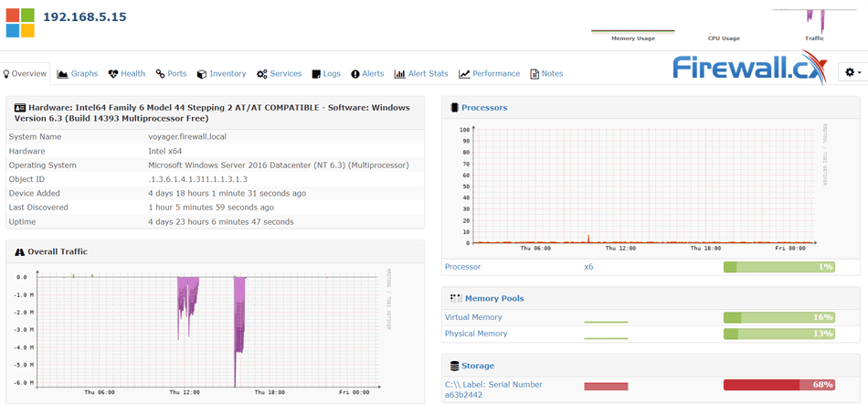Open the Memory Pools section link

[x=494, y=298]
